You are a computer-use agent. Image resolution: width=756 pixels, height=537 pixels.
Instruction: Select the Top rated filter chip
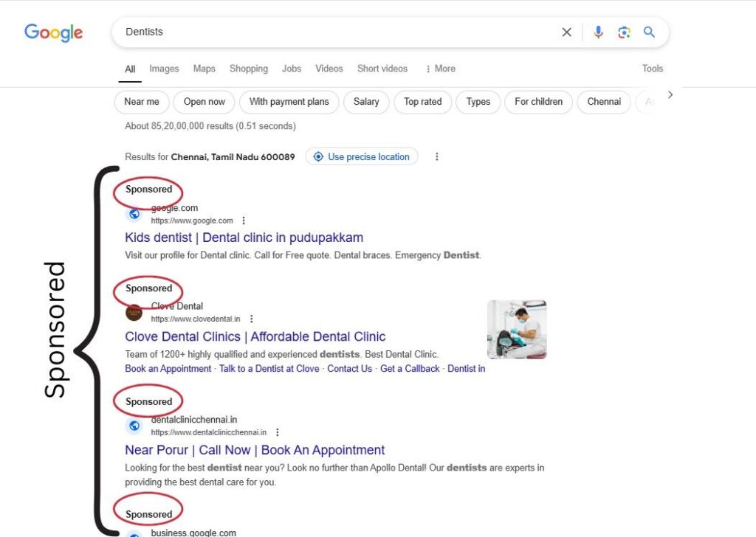422,102
